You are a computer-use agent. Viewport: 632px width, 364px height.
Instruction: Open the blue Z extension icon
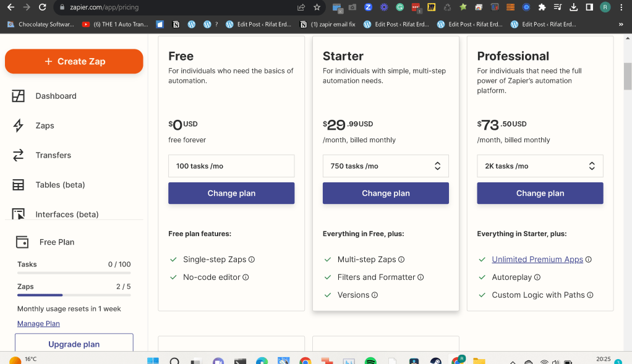(x=368, y=7)
